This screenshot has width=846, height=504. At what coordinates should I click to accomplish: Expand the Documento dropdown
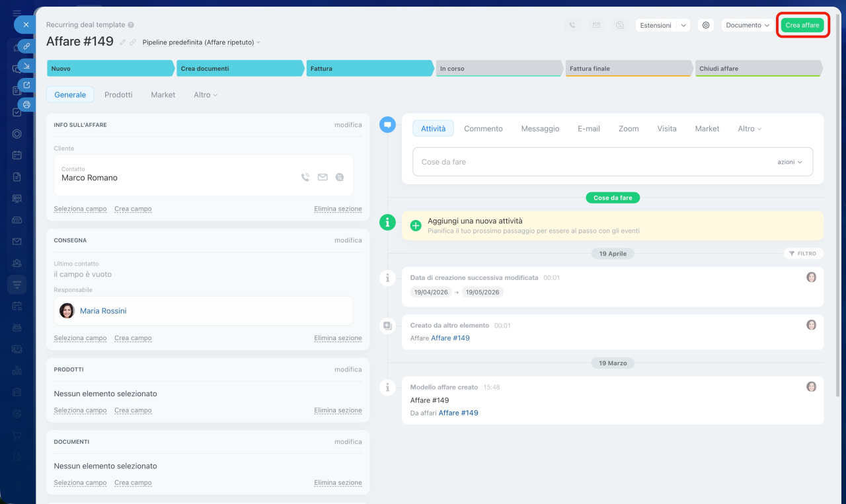(x=748, y=25)
